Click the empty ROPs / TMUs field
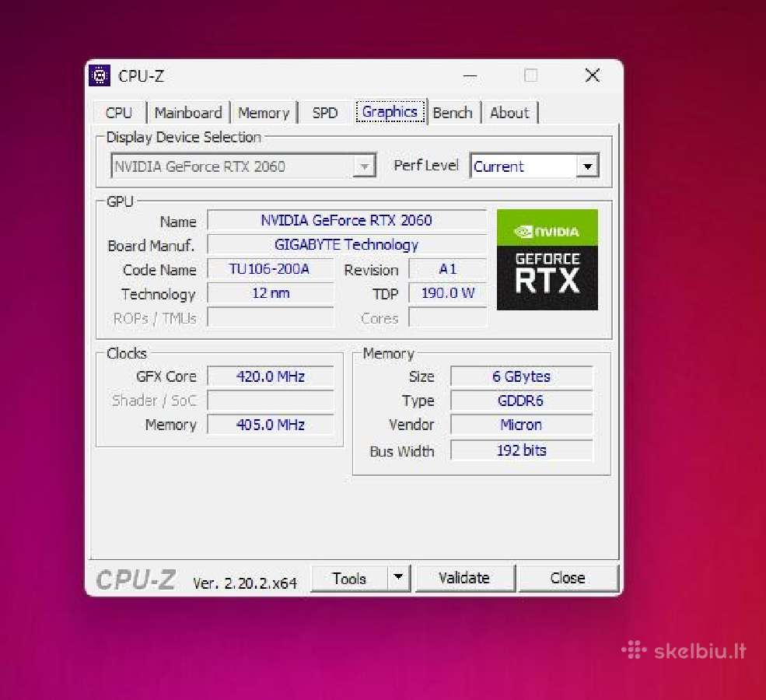The height and width of the screenshot is (700, 766). pyautogui.click(x=270, y=317)
